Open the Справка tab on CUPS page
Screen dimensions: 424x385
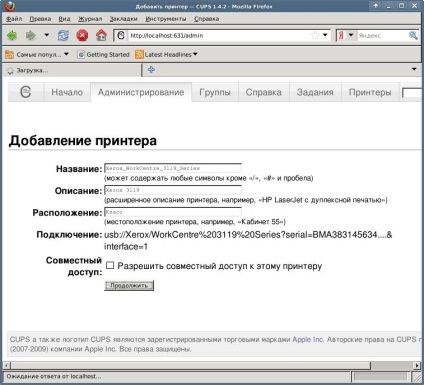(x=264, y=92)
